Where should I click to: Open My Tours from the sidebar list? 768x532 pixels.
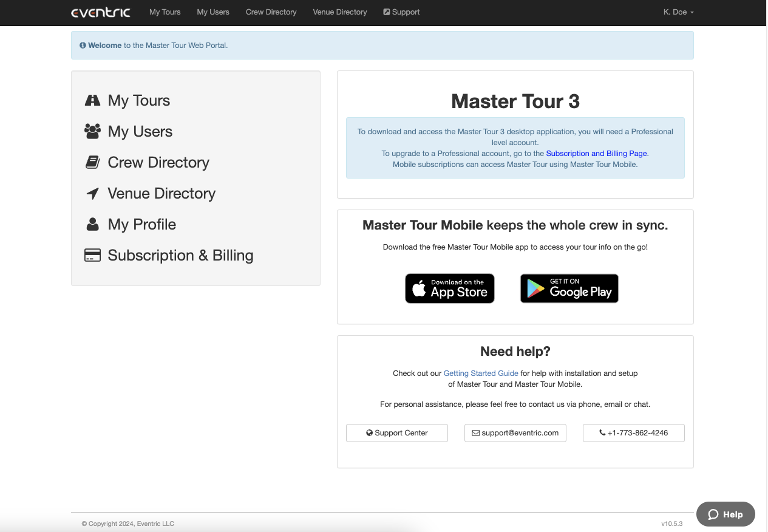[139, 100]
